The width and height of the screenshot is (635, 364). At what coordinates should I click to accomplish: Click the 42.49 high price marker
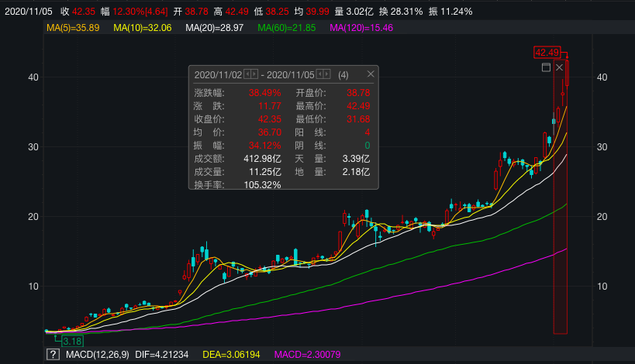click(546, 53)
